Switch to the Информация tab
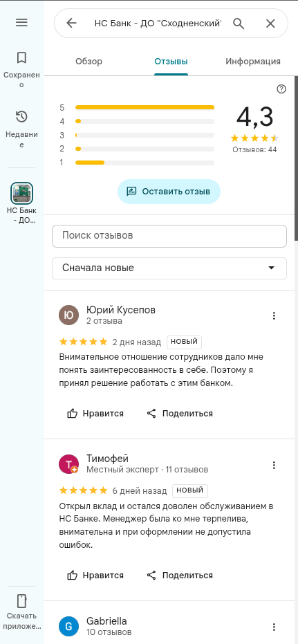The height and width of the screenshot is (644, 298). (253, 62)
